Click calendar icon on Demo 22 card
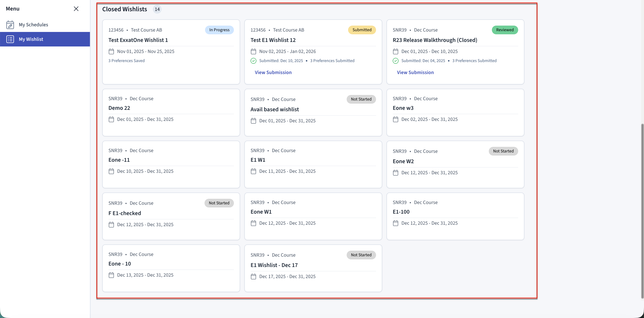Screen dimensions: 644x318 [x=111, y=119]
